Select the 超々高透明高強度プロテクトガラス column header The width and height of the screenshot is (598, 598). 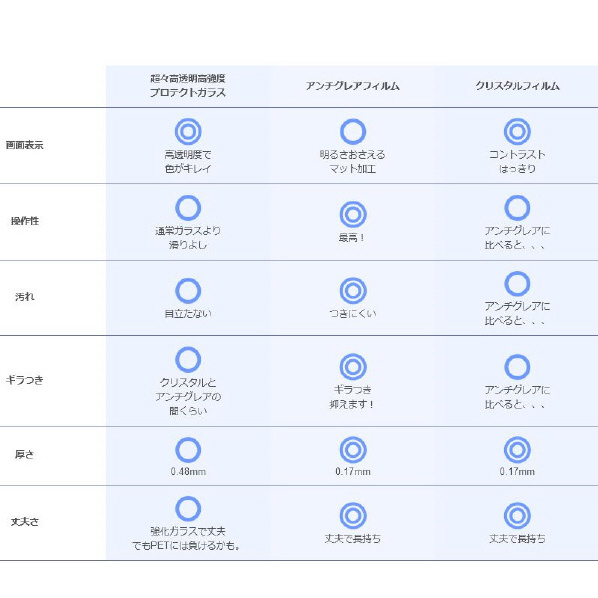coord(188,86)
